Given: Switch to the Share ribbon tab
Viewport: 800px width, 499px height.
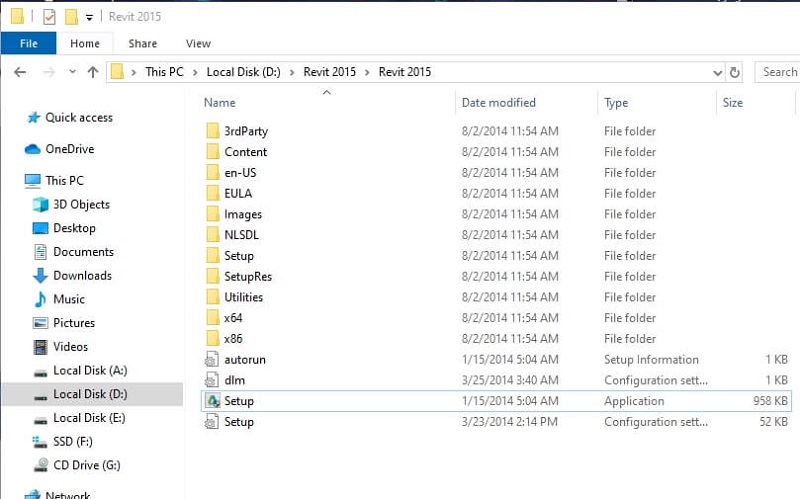Looking at the screenshot, I should pos(142,43).
